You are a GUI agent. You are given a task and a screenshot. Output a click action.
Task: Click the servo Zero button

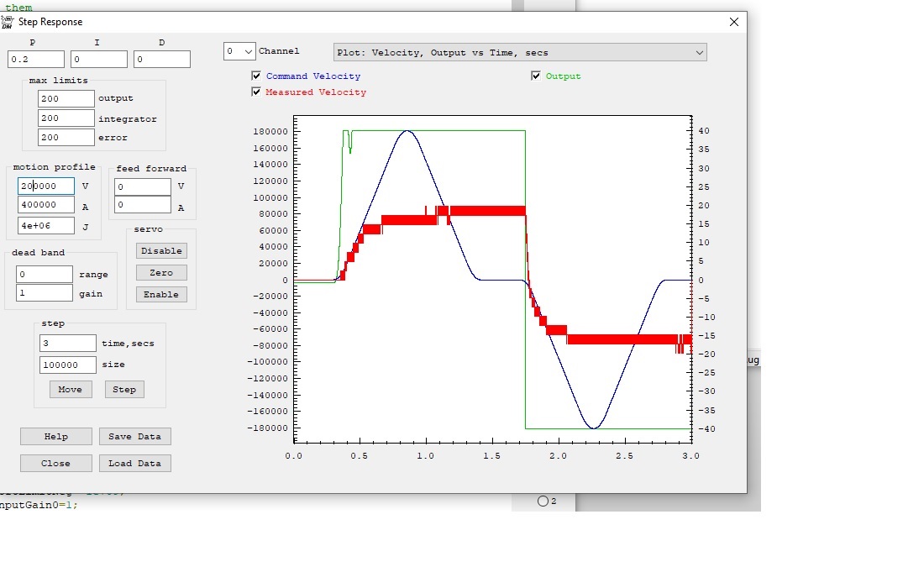(x=161, y=273)
